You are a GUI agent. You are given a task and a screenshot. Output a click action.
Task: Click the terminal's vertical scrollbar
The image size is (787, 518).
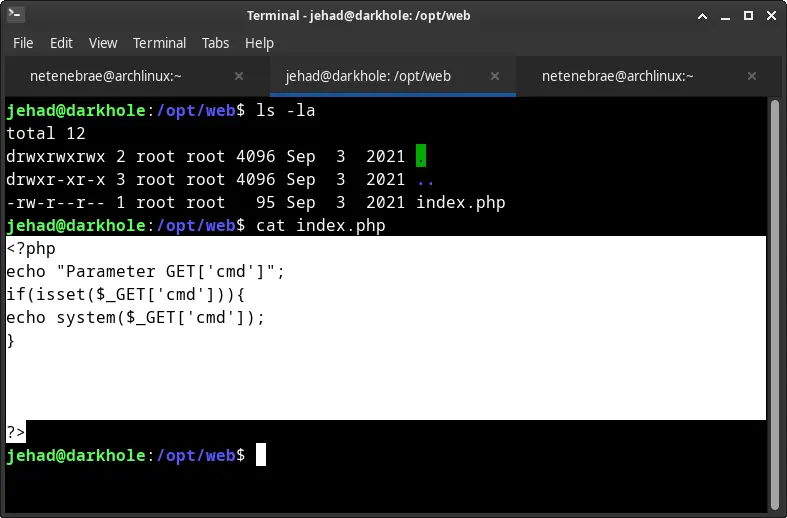point(775,300)
